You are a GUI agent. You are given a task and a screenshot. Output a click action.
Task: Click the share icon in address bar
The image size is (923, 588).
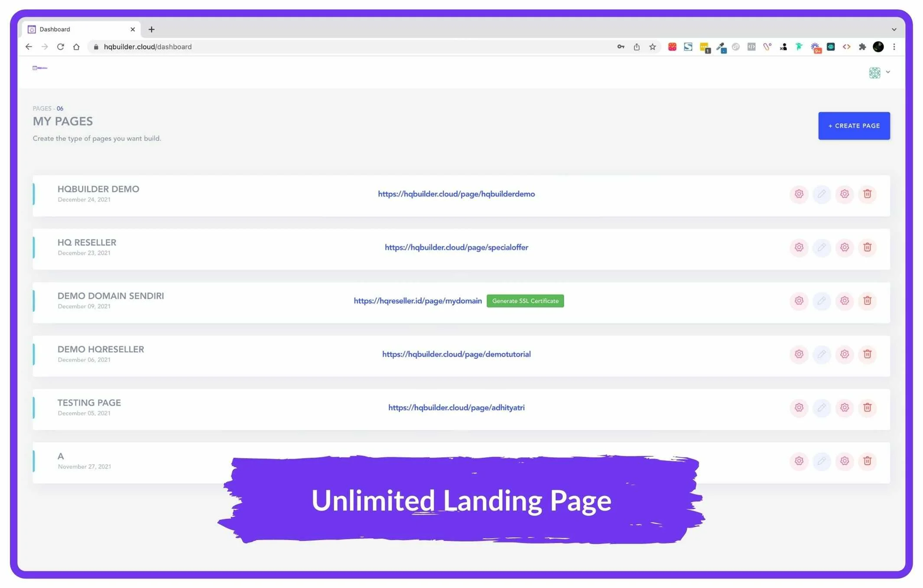[x=636, y=47]
